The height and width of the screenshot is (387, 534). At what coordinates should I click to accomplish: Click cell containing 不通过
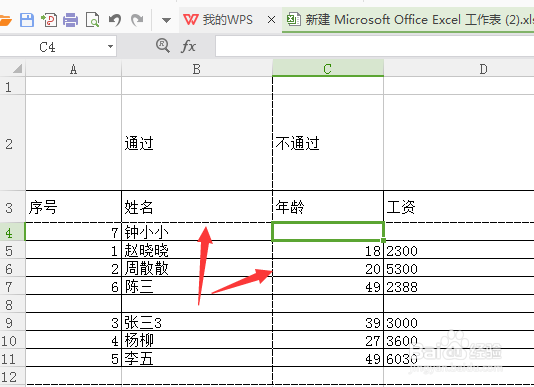[x=328, y=143]
